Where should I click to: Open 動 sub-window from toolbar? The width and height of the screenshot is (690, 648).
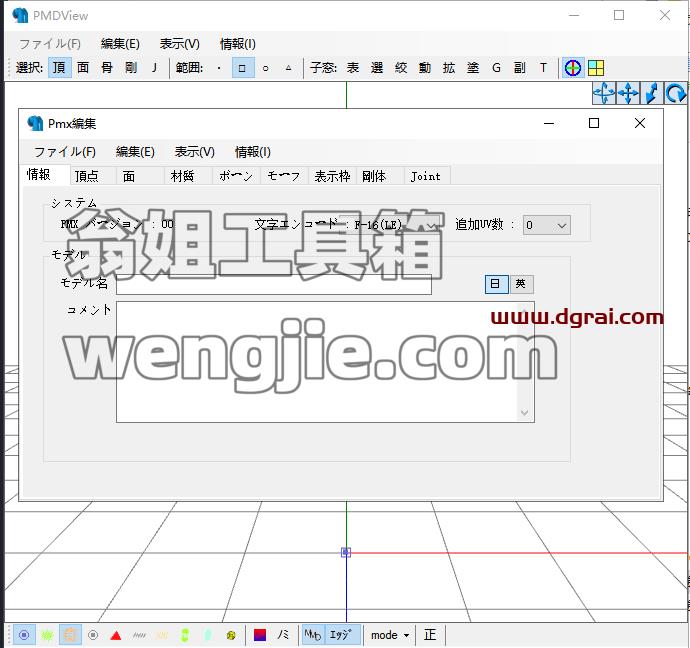[x=425, y=68]
